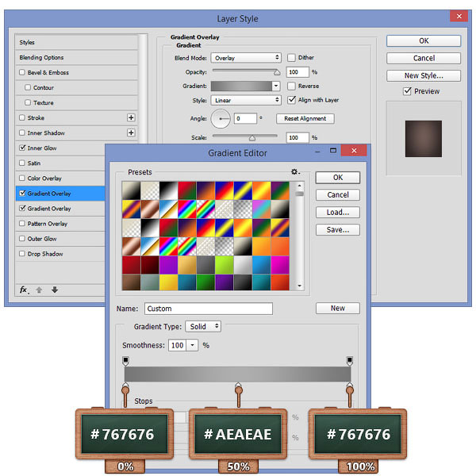Click OK in the Gradient Editor
This screenshot has height=476, width=476.
[338, 178]
